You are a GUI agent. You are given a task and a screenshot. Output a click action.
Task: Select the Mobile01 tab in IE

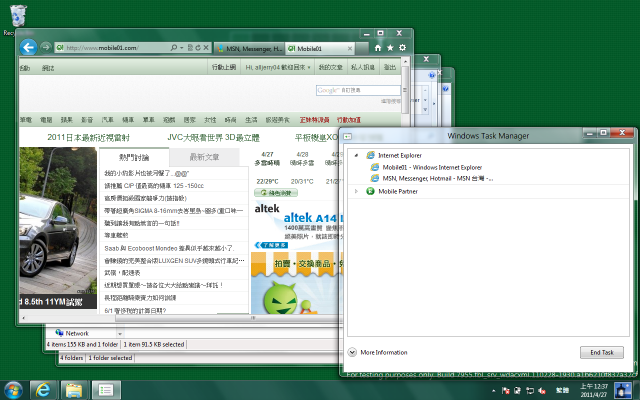point(320,49)
